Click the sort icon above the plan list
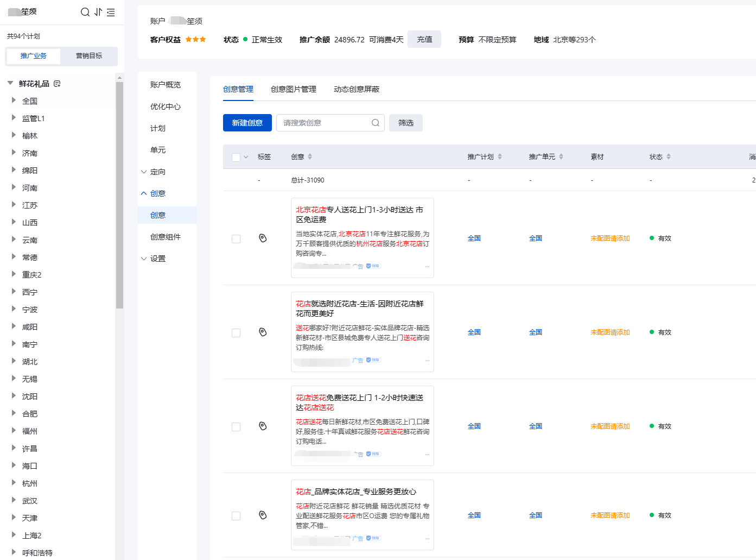 pos(98,12)
